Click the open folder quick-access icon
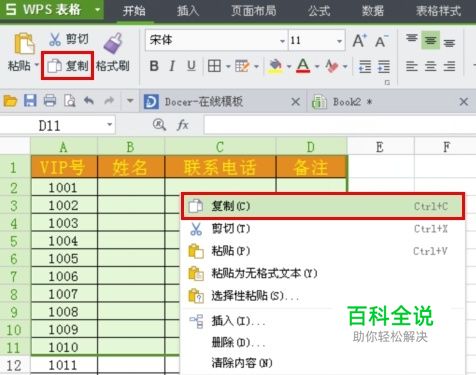This screenshot has height=375, width=476. 10,101
